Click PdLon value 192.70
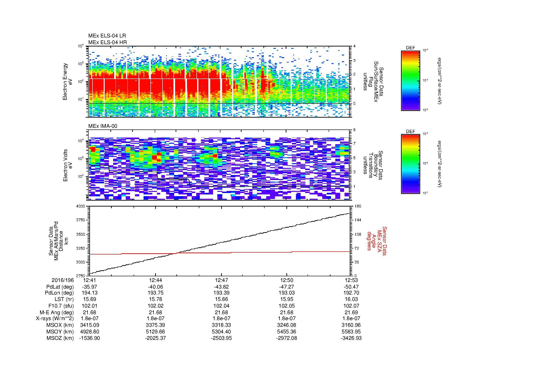Image resolution: width=555 pixels, height=392 pixels. (x=351, y=293)
